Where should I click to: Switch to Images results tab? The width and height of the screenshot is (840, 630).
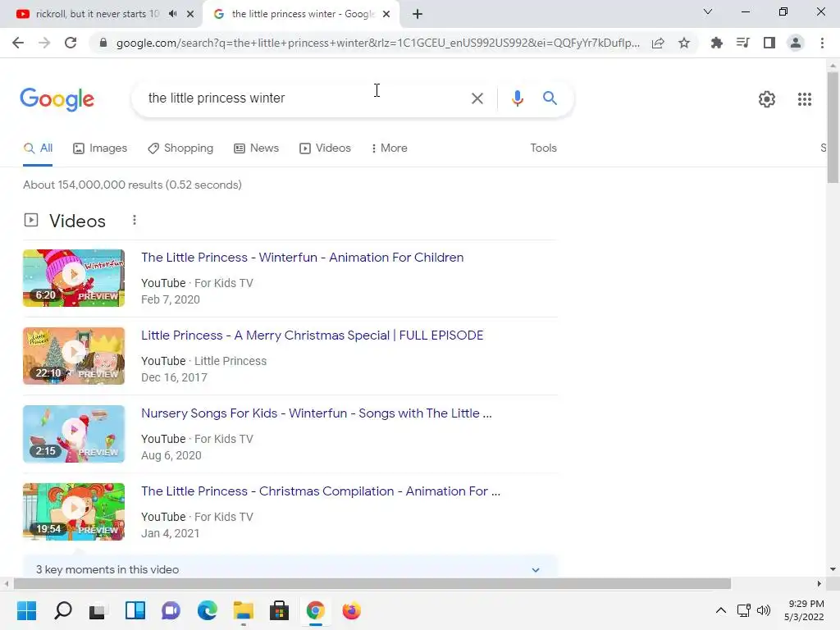coord(100,148)
